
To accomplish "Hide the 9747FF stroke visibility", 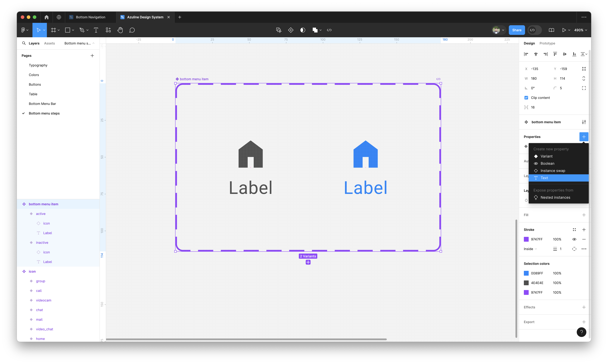I will coord(574,239).
